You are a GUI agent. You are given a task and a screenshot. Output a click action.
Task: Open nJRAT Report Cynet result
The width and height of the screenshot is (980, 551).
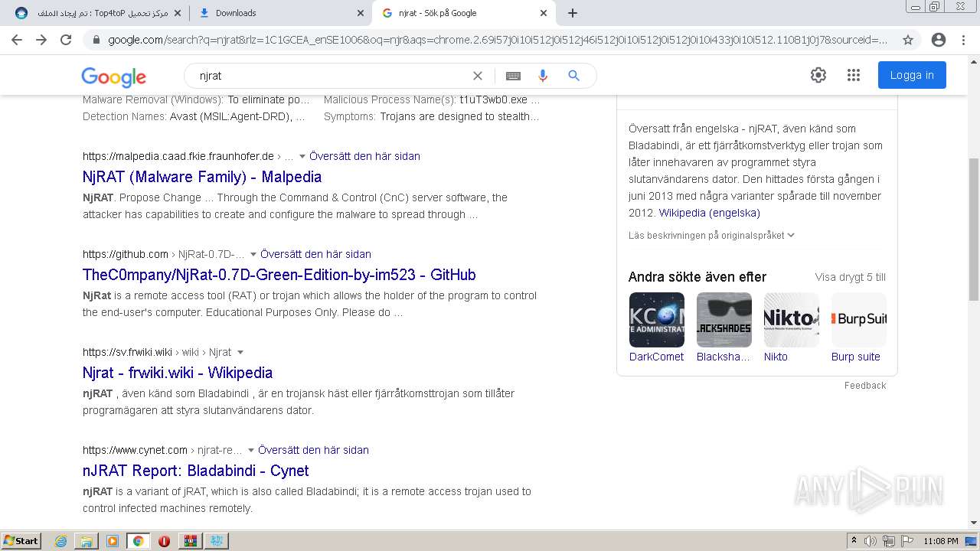point(196,471)
